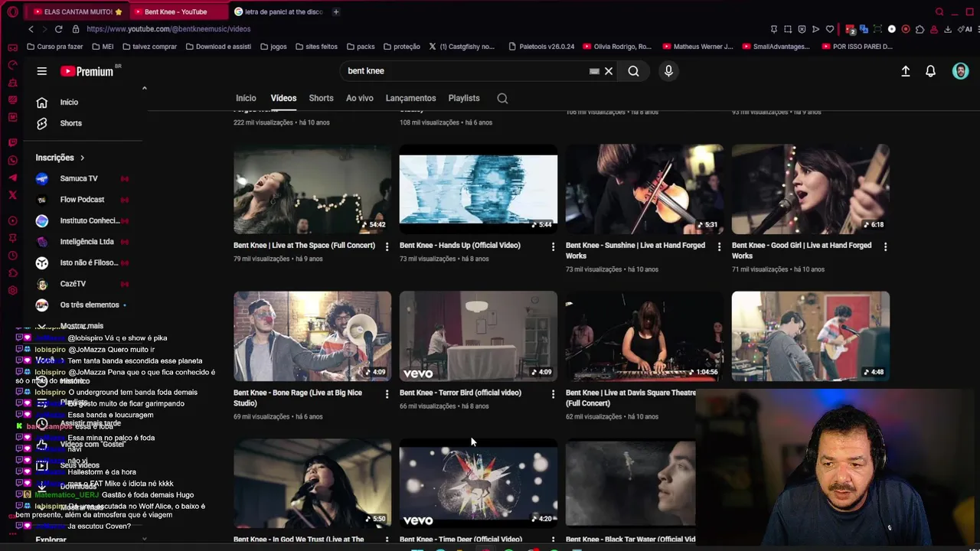Open Telegram in Opera sidebar
The image size is (980, 551).
pos(12,178)
